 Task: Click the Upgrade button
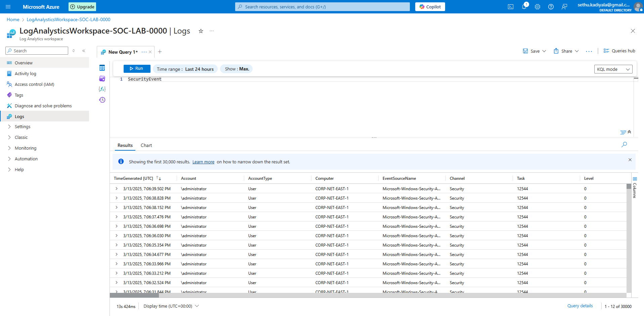tap(82, 7)
